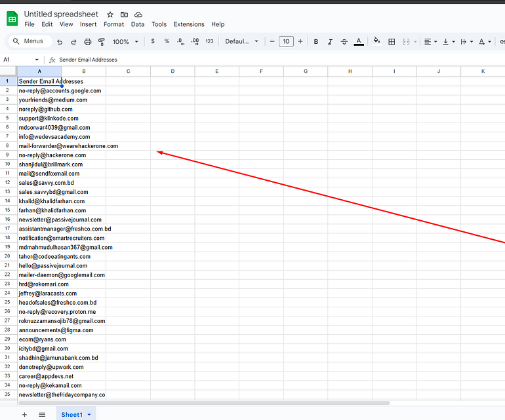Image resolution: width=505 pixels, height=420 pixels.
Task: Open the horizontal align dropdown
Action: point(431,41)
